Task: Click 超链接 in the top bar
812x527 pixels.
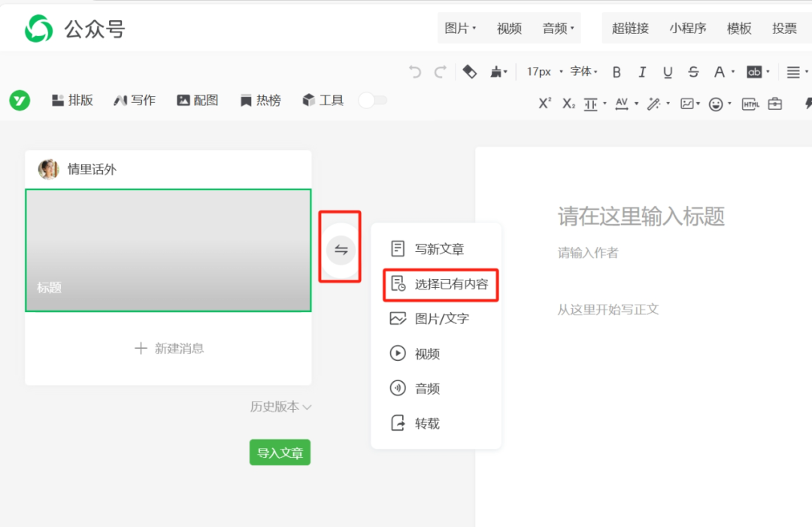Action: coord(630,28)
